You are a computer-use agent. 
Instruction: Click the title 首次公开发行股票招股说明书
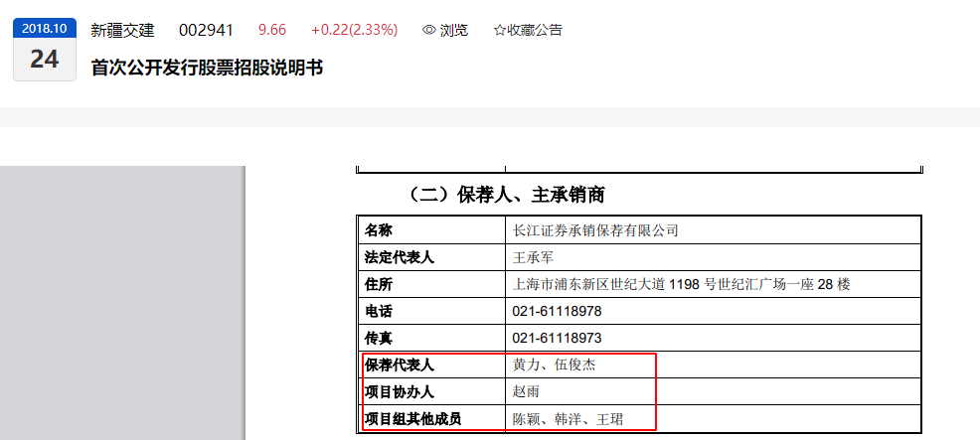coord(207,68)
